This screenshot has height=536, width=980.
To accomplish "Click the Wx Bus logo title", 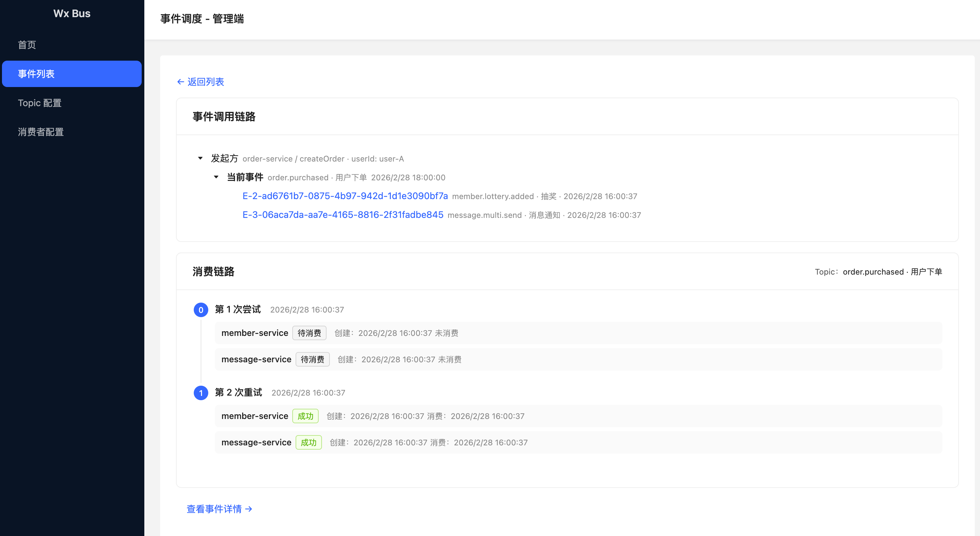I will 72,14.
